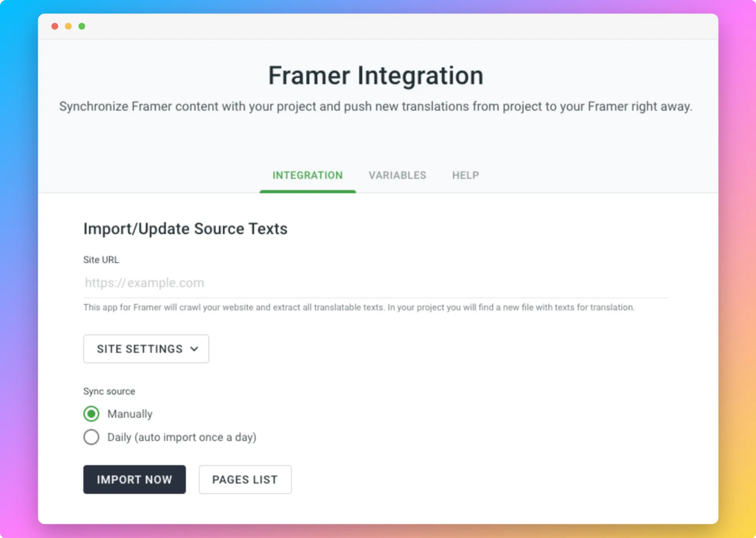Close the window with red button

[55, 26]
